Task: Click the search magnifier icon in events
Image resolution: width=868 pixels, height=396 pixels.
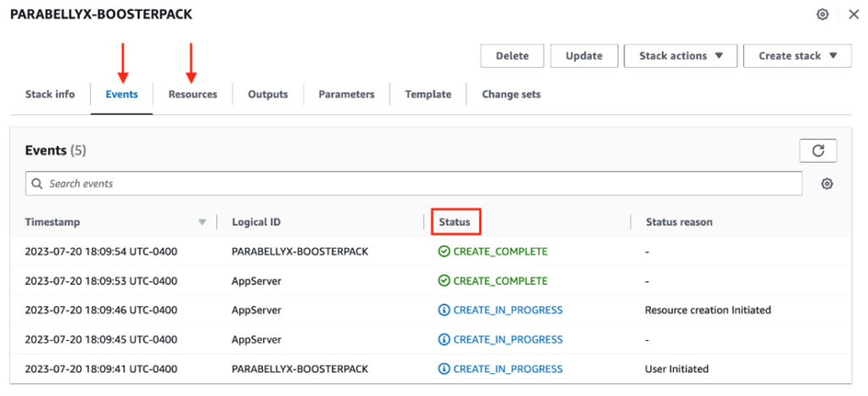Action: point(37,183)
